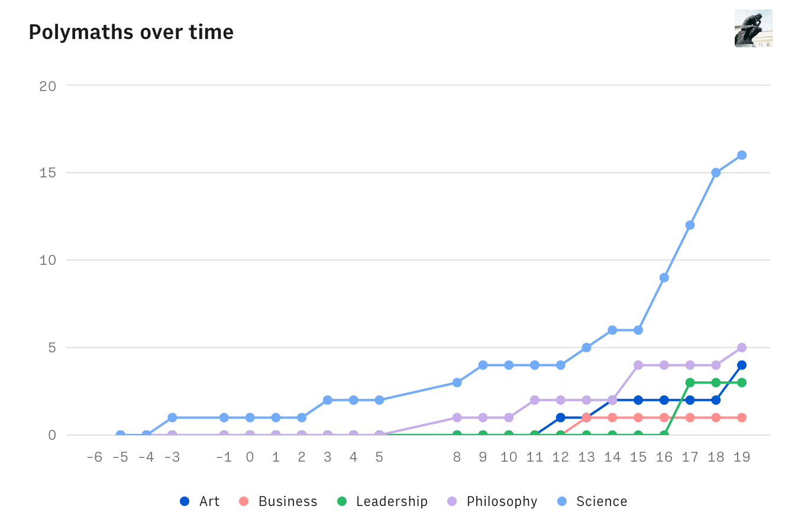Click Science data point at century 13
This screenshot has height=532, width=801.
[586, 348]
